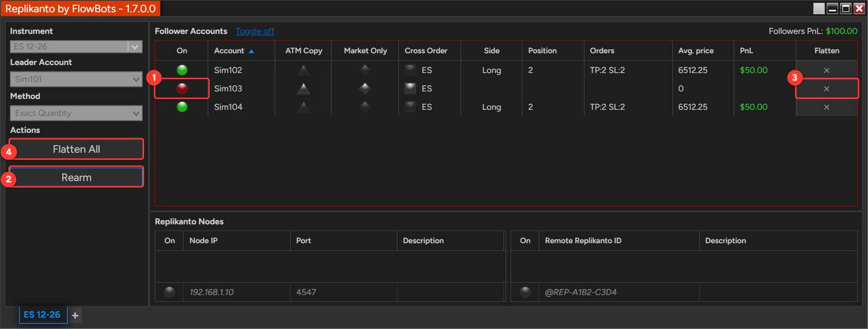Image resolution: width=868 pixels, height=329 pixels.
Task: Check Cross Order box for Sim103
Action: pos(410,88)
